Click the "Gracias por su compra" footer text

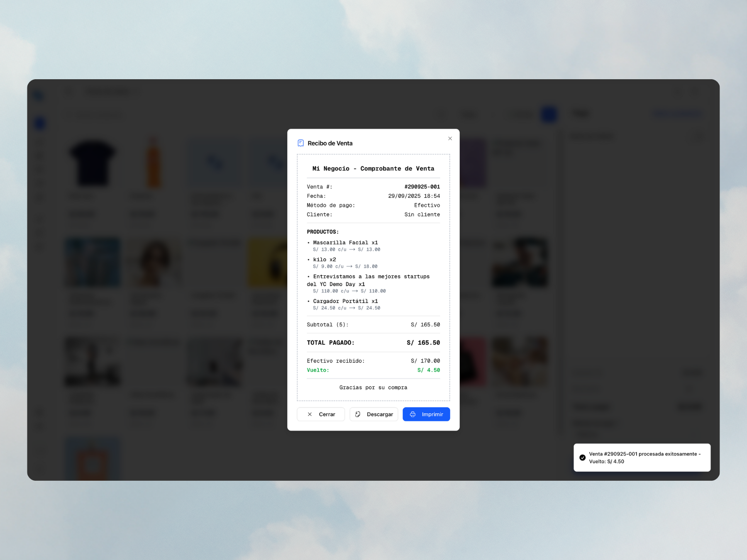tap(373, 387)
